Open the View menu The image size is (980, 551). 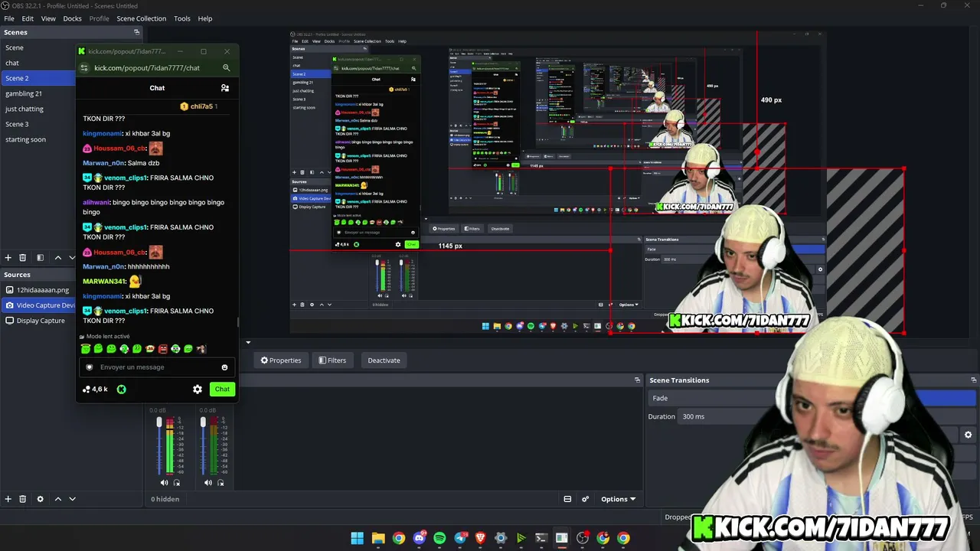(x=48, y=18)
